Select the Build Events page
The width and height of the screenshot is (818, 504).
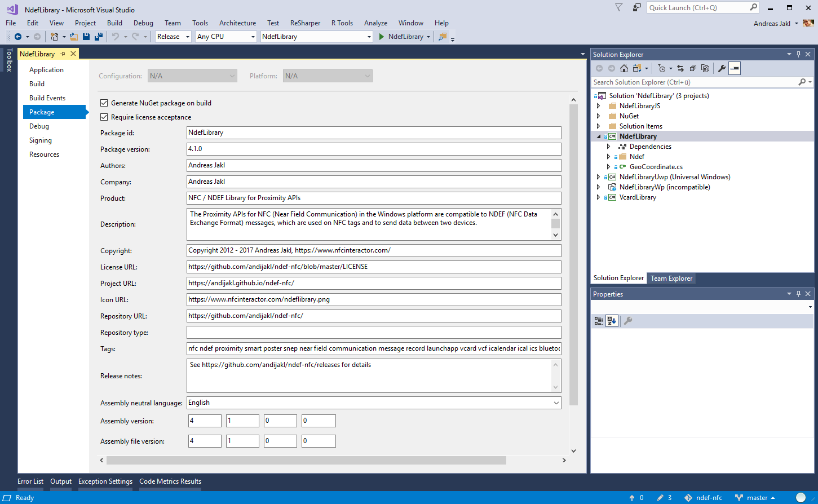click(47, 98)
